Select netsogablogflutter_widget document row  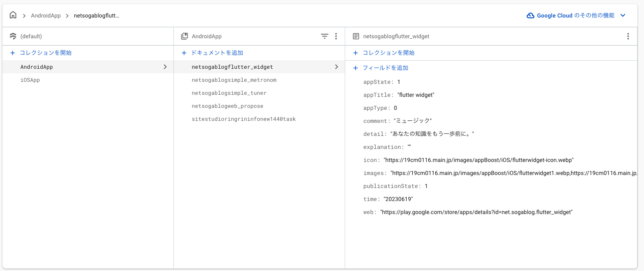(x=259, y=67)
